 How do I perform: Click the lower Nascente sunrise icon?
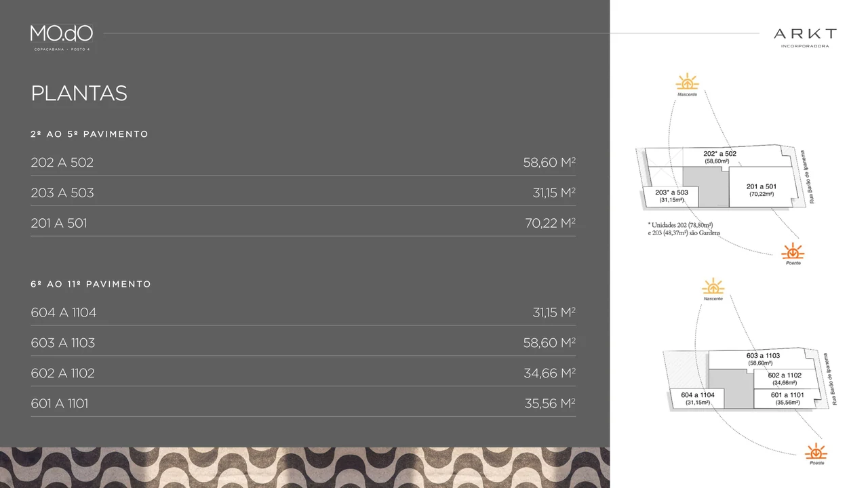coord(713,289)
